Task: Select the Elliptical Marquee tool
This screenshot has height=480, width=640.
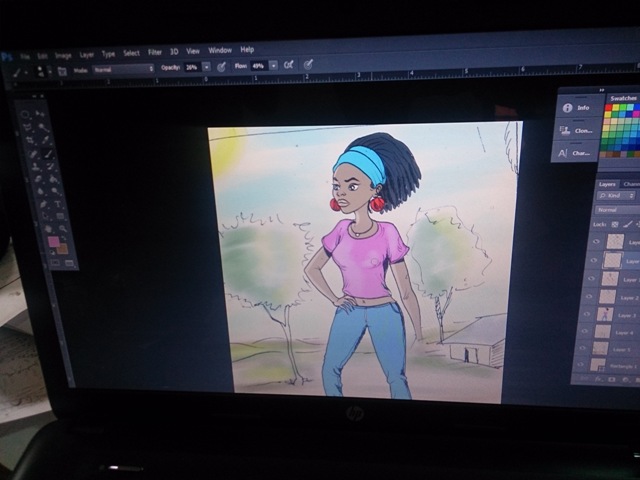Action: coord(24,114)
